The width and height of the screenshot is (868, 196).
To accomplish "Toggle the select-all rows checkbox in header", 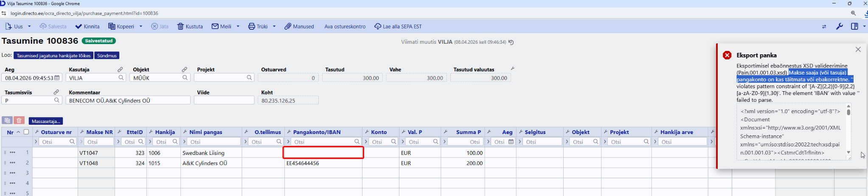I will (x=26, y=132).
